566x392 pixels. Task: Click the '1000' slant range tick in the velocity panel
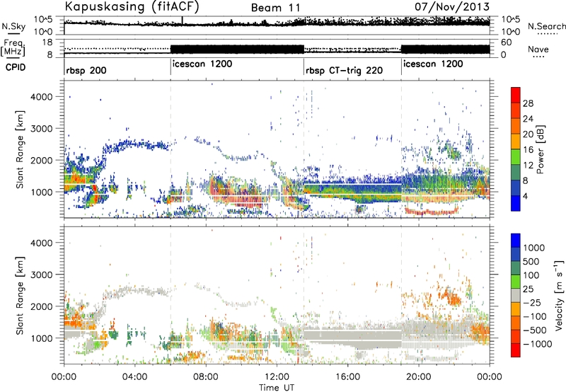tap(41, 338)
